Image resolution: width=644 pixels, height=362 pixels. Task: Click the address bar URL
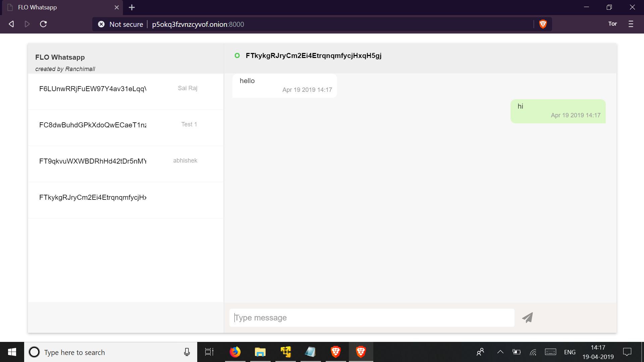(x=198, y=24)
